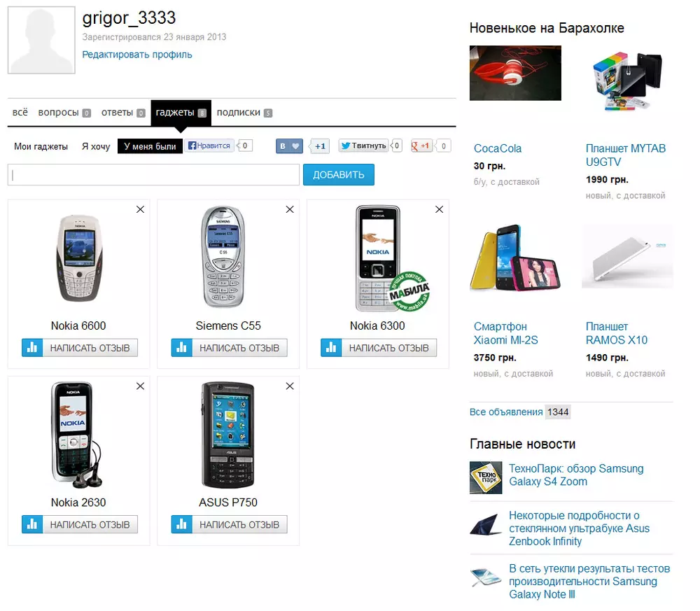
Task: Click the gadget name input field
Action: [x=153, y=174]
